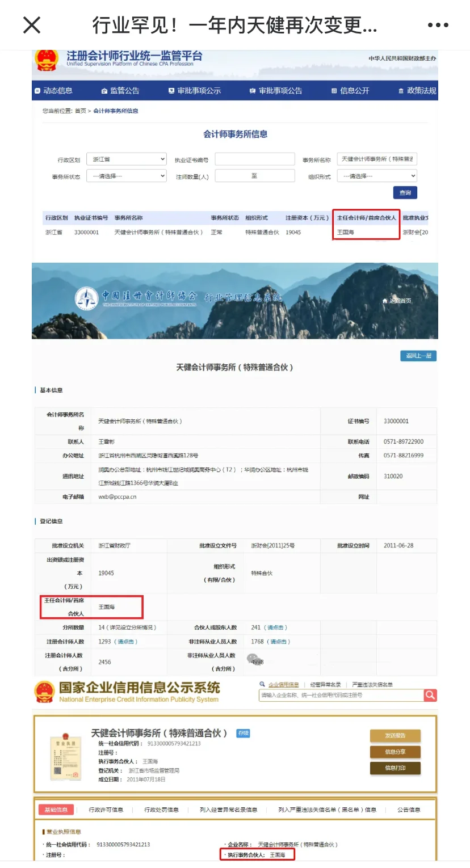Click the blue 存续 status badge
This screenshot has width=470, height=868.
tap(244, 734)
